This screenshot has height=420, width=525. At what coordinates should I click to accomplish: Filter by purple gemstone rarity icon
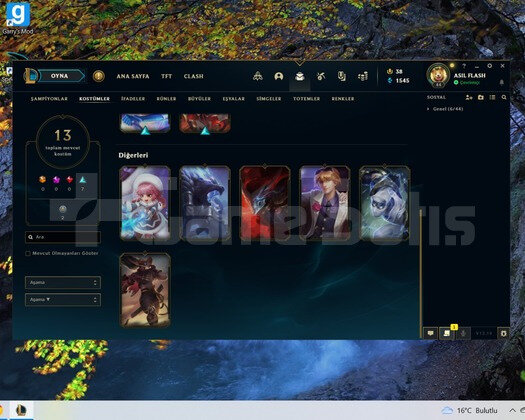pos(56,180)
